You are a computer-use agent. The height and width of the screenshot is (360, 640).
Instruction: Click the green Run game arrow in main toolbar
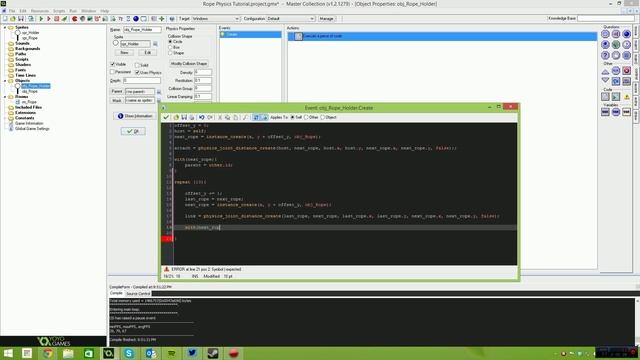click(x=41, y=19)
